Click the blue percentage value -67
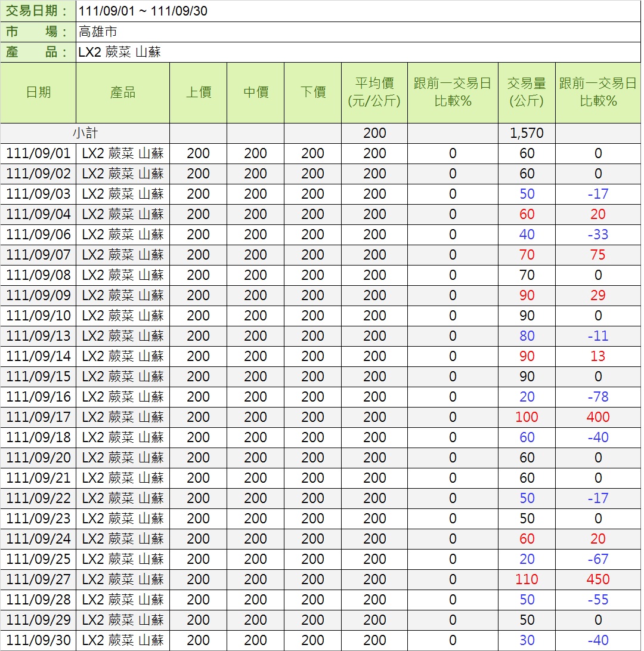Image resolution: width=644 pixels, height=651 pixels. tap(597, 559)
